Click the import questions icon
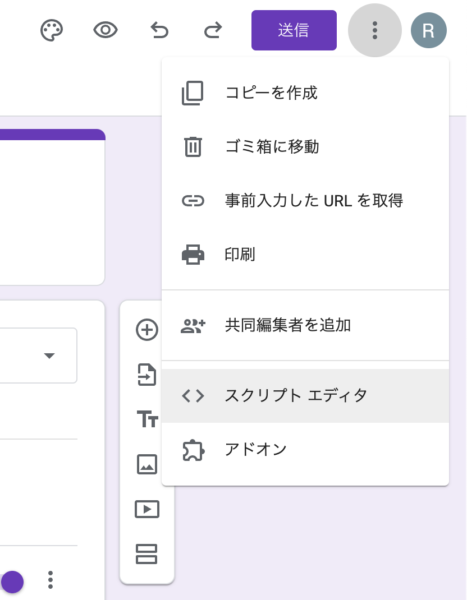The width and height of the screenshot is (467, 600). click(x=147, y=374)
